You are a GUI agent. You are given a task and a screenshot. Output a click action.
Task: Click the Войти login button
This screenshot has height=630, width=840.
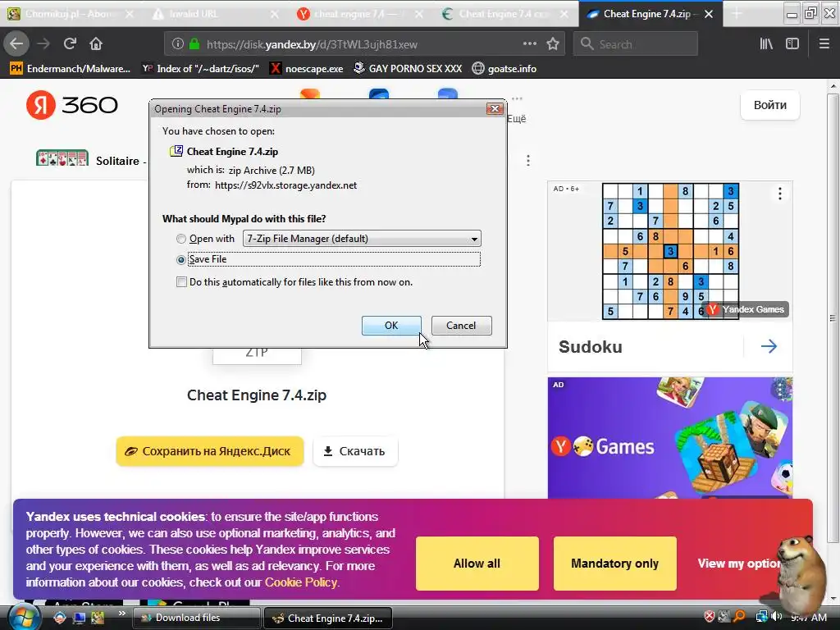(769, 105)
